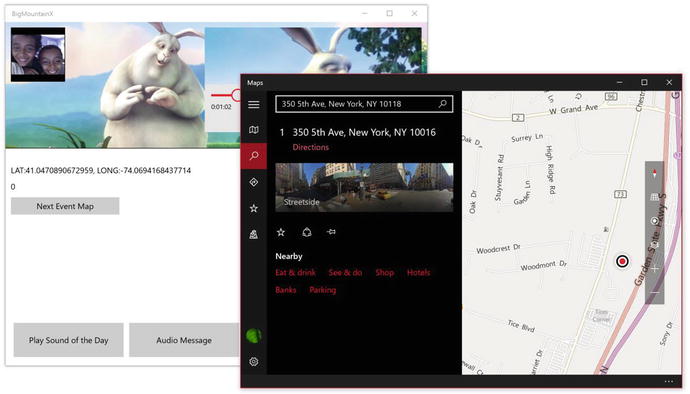Viewport: 690px width, 394px height.
Task: Open the green user account avatar
Action: pos(253,336)
